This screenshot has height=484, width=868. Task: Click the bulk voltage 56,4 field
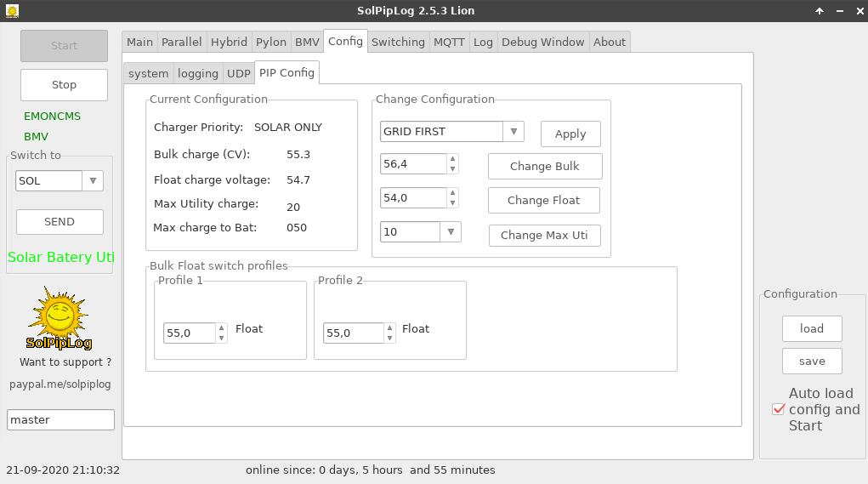[413, 164]
